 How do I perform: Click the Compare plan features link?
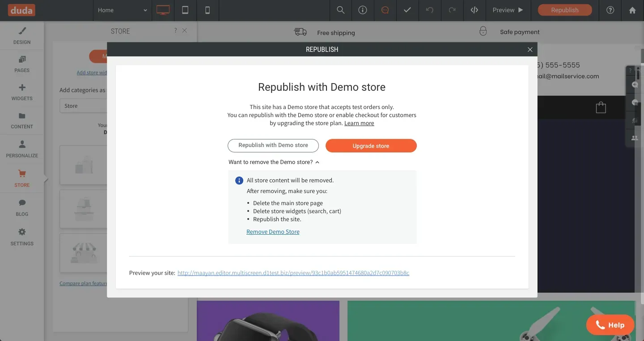(83, 283)
